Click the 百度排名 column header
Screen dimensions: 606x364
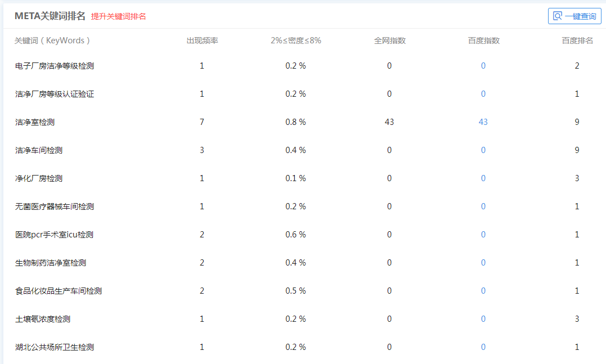577,41
